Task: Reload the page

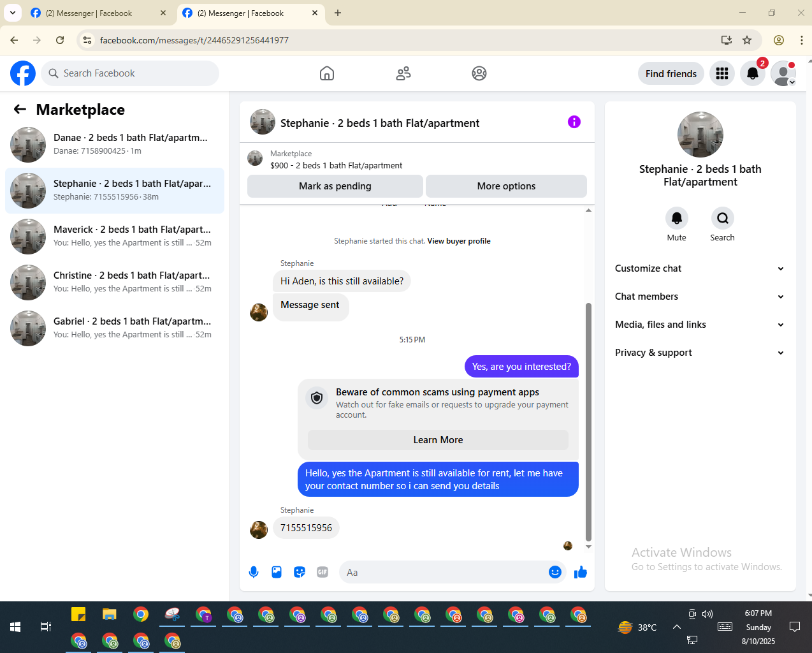Action: [x=60, y=40]
